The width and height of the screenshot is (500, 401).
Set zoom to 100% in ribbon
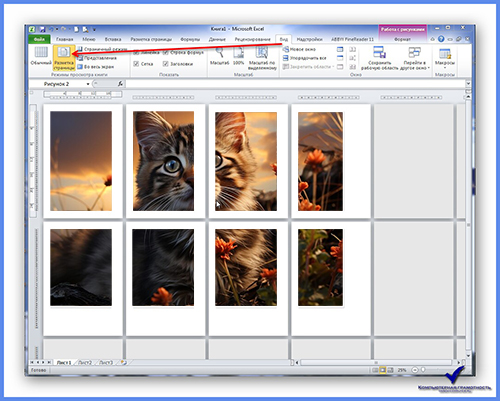pos(238,56)
